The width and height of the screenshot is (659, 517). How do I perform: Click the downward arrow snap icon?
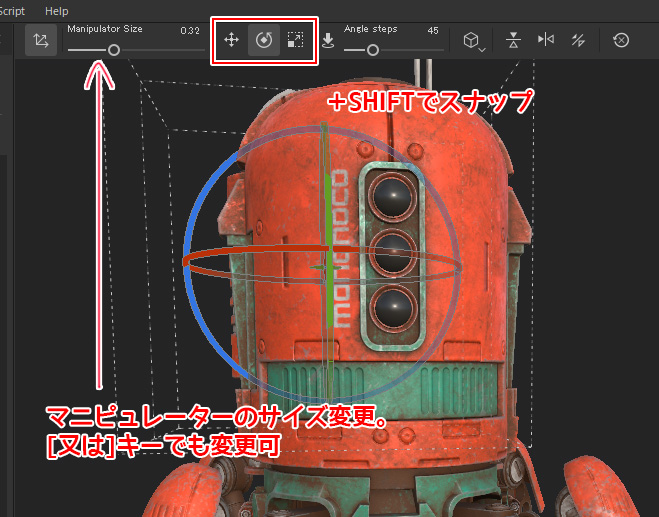329,41
